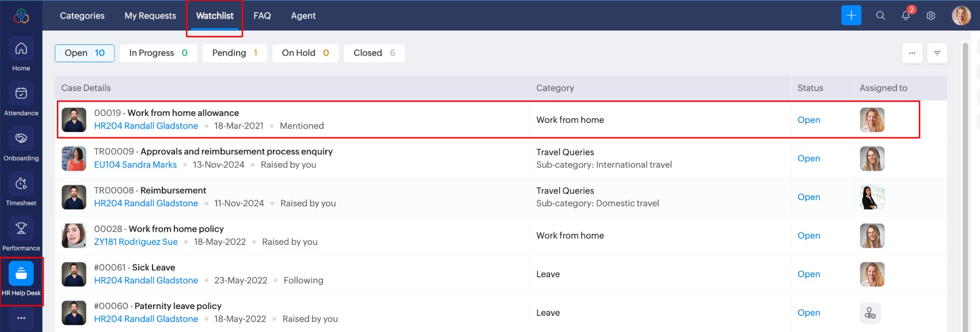Image resolution: width=980 pixels, height=332 pixels.
Task: Open the Onboarding module
Action: coord(21,139)
